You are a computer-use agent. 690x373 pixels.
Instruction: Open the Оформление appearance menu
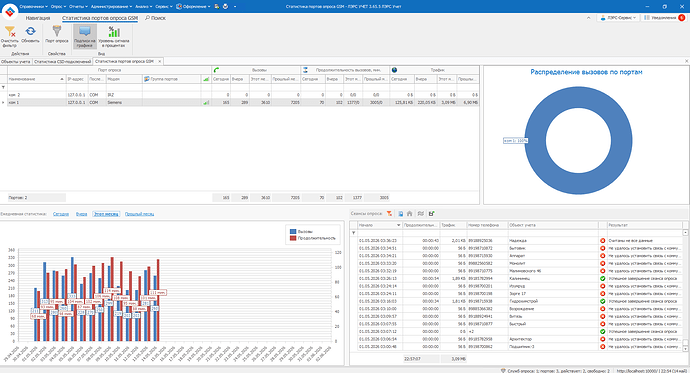click(x=193, y=7)
